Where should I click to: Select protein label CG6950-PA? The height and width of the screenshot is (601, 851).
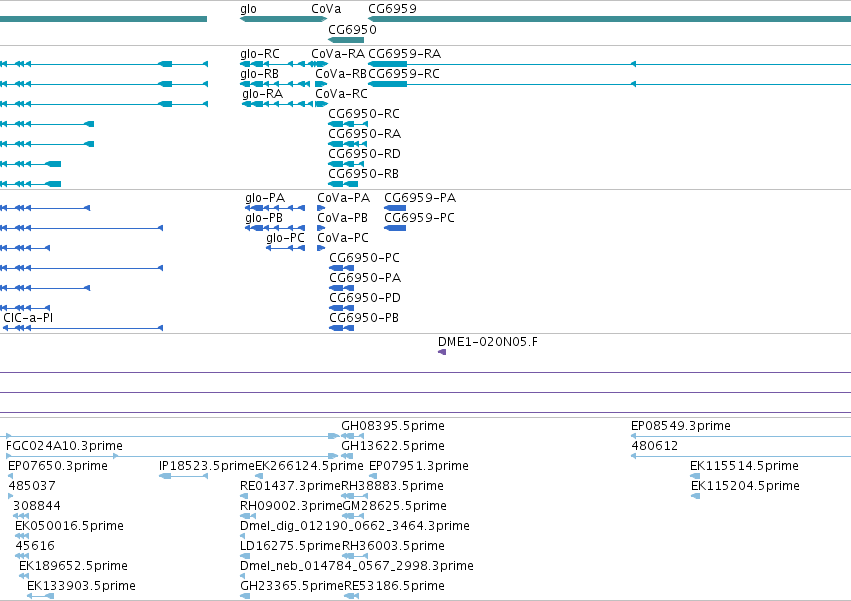click(x=365, y=278)
